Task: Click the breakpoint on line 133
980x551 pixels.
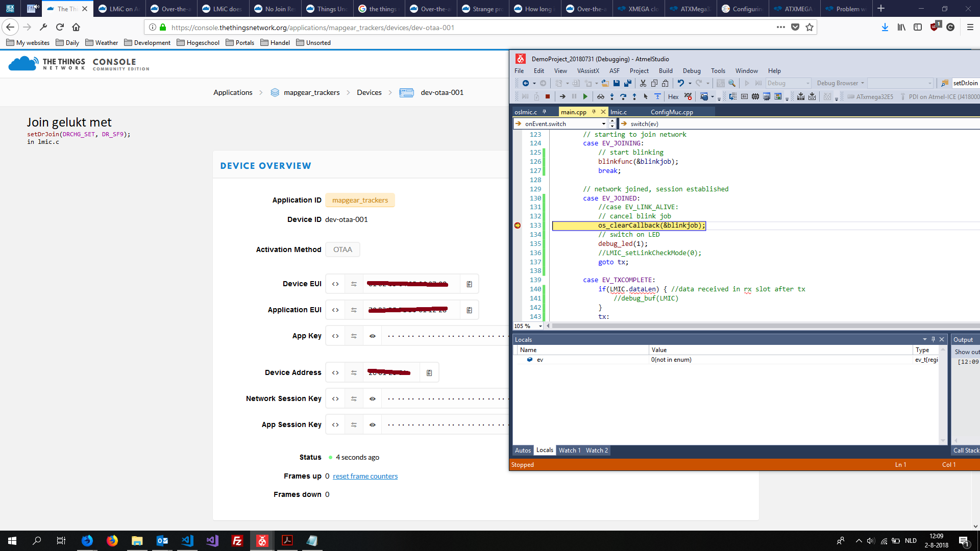Action: [518, 226]
